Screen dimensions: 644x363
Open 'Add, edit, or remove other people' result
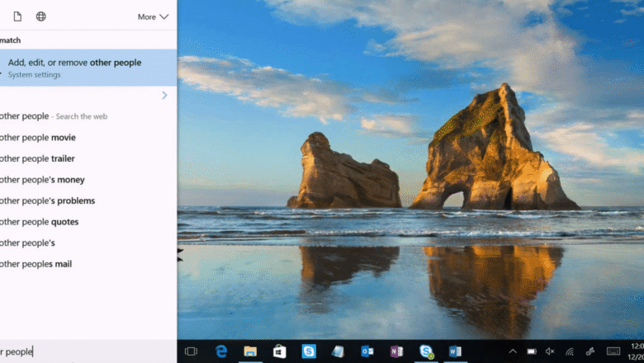coord(88,68)
